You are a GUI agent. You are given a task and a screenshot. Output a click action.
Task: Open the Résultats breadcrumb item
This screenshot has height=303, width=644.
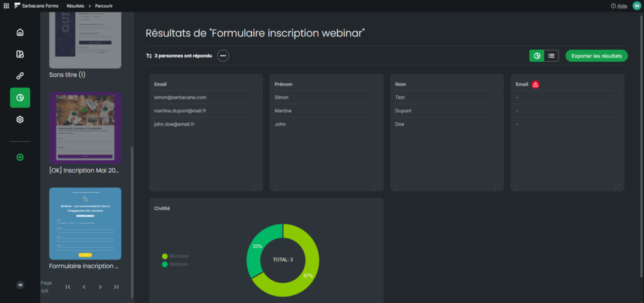click(x=75, y=6)
